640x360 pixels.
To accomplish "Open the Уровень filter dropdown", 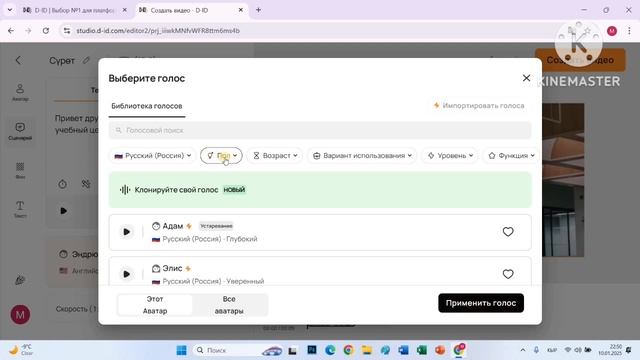I will [x=450, y=156].
